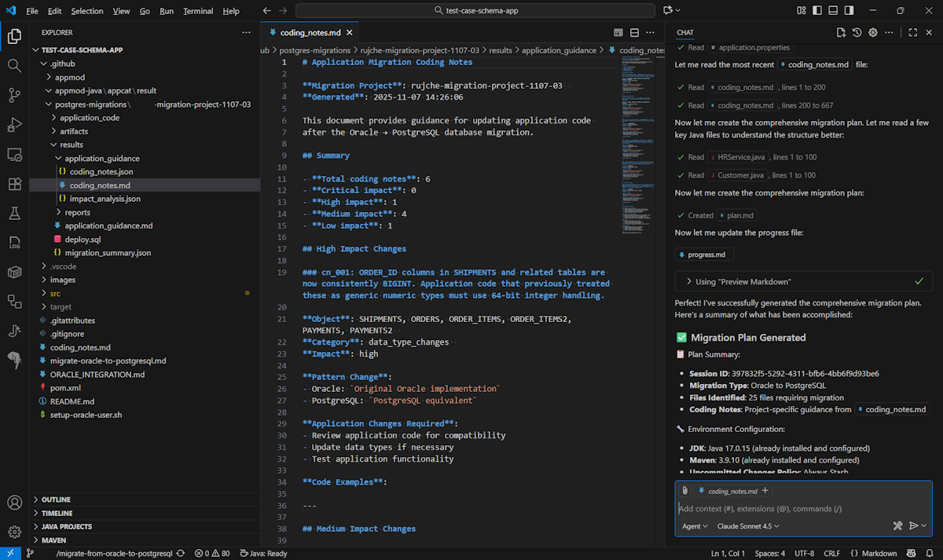Open the Extensions view icon
This screenshot has height=560, width=943.
(14, 184)
